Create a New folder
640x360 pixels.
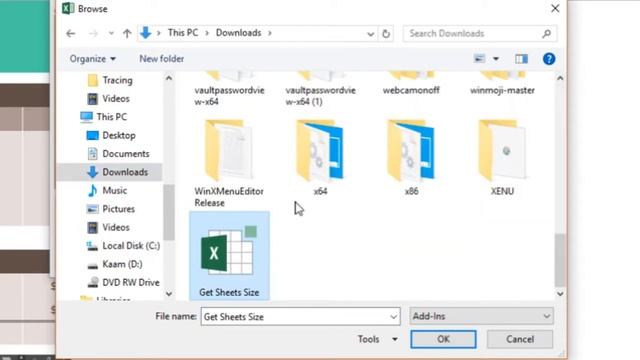click(x=162, y=59)
